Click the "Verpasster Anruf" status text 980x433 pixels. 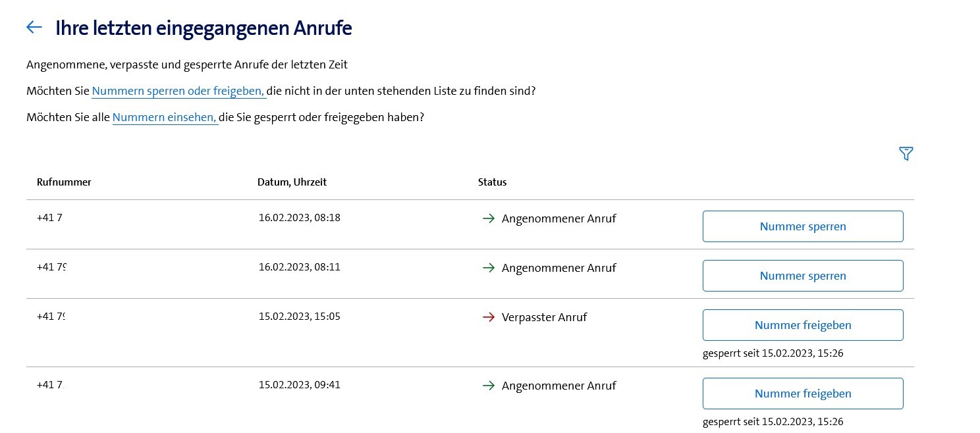[544, 317]
